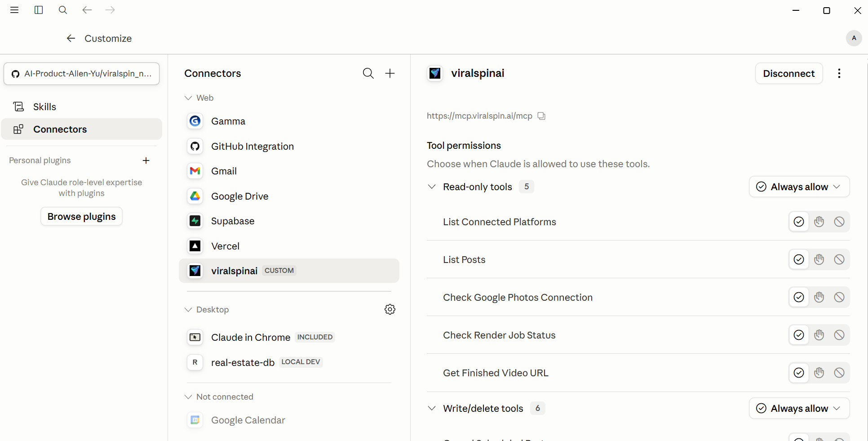Collapse the Write/delete tools section

click(432, 408)
